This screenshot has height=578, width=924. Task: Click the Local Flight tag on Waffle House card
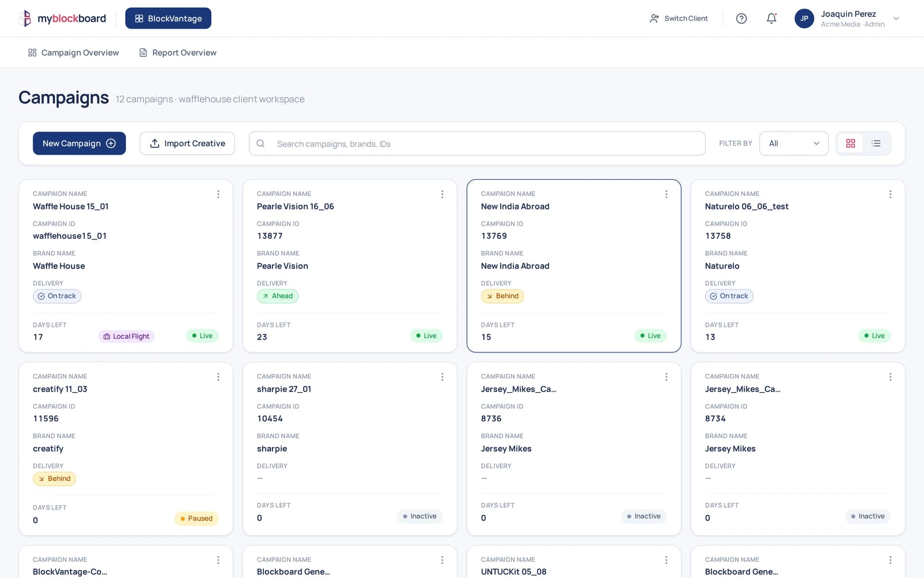126,336
